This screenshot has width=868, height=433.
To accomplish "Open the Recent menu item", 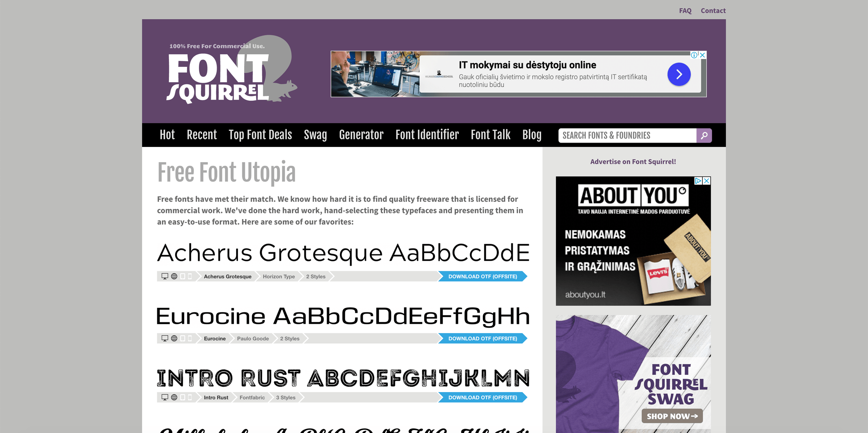I will (x=202, y=135).
